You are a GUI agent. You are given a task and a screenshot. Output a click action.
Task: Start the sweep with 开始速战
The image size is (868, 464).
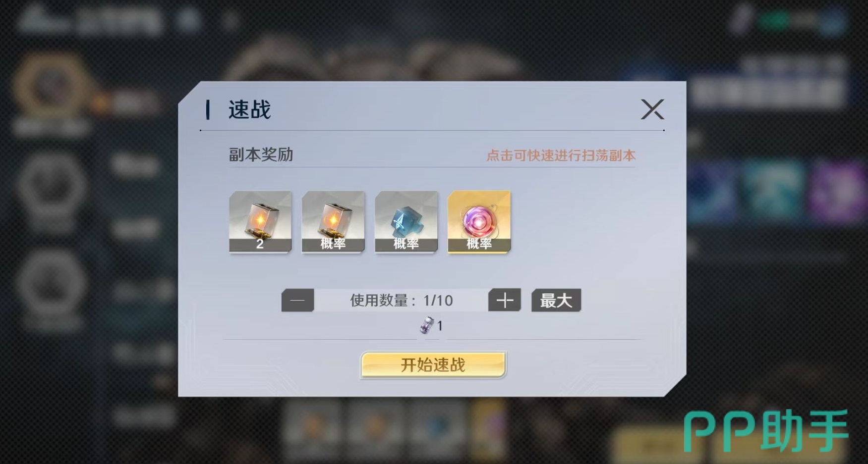(x=433, y=365)
